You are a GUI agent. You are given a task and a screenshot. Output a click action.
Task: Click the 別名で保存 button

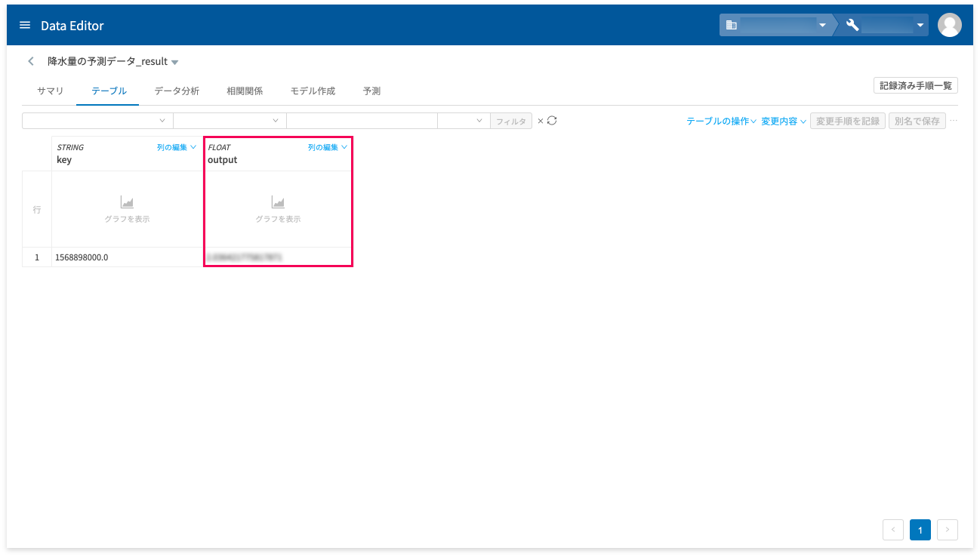click(x=917, y=121)
